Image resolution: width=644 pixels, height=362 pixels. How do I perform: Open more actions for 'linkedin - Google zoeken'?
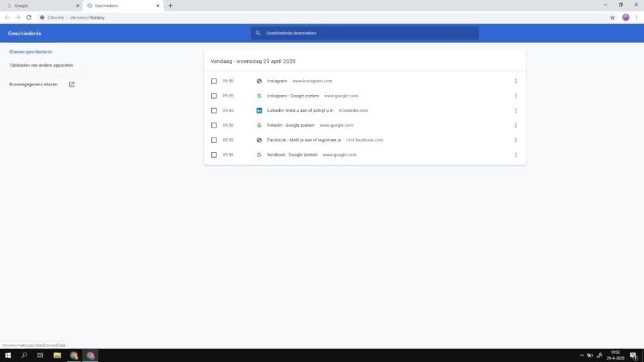click(x=516, y=126)
